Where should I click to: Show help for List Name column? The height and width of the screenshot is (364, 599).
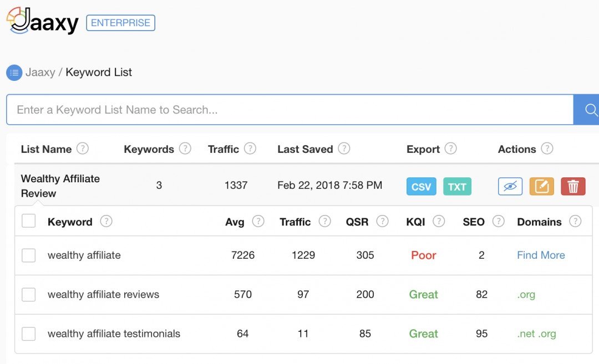tap(83, 148)
